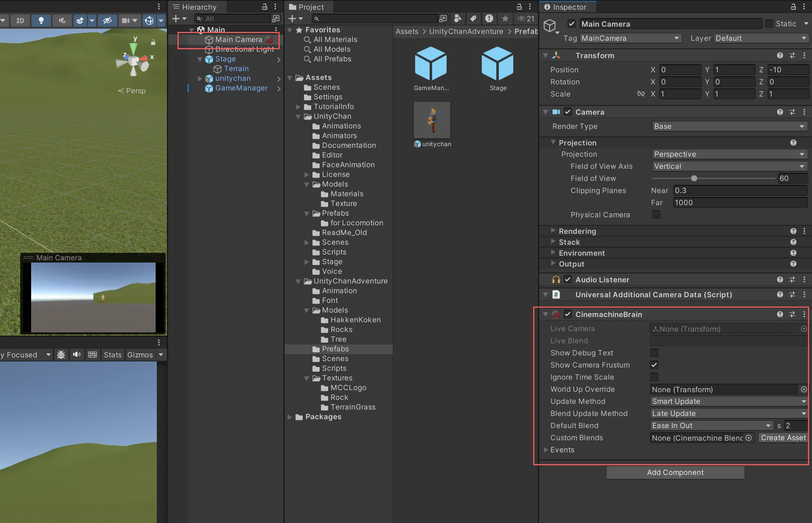Click the Project filter-by-label tag icon
812x523 pixels.
click(473, 18)
